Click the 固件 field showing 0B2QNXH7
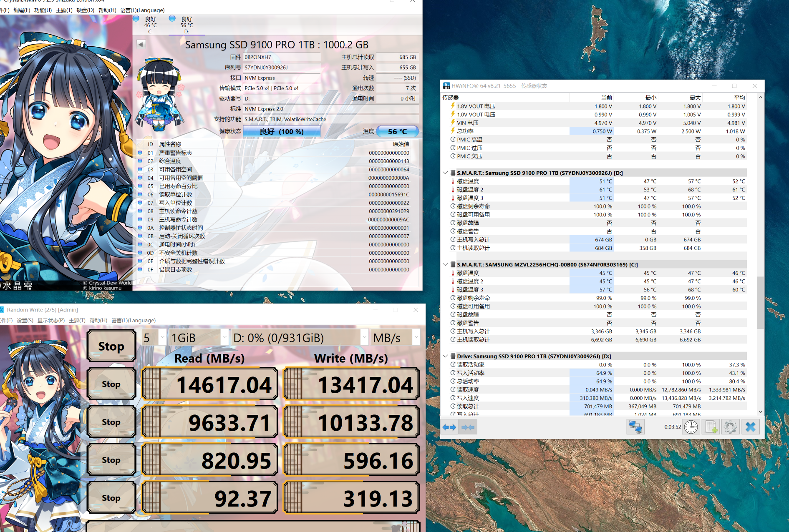Screen dimensions: 789x532 tap(282, 57)
